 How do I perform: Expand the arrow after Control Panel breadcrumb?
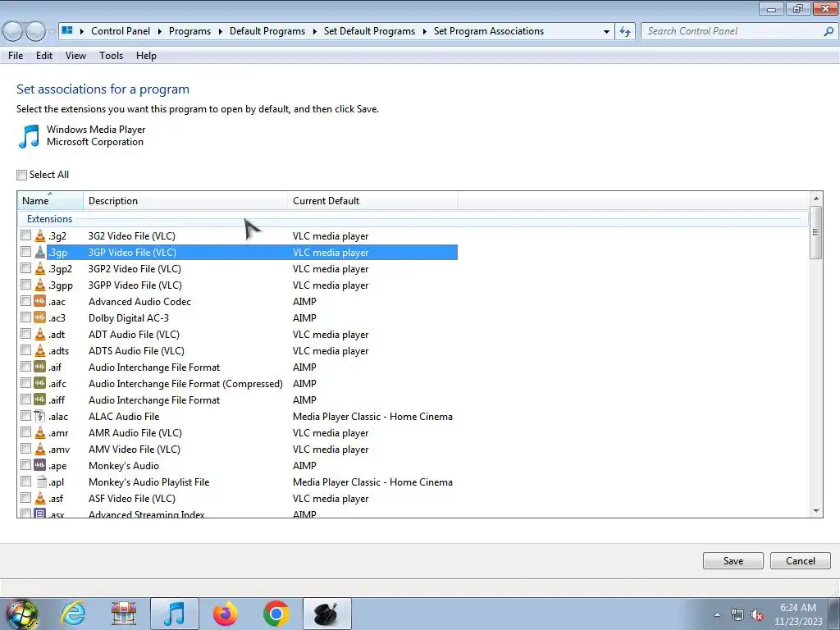160,31
